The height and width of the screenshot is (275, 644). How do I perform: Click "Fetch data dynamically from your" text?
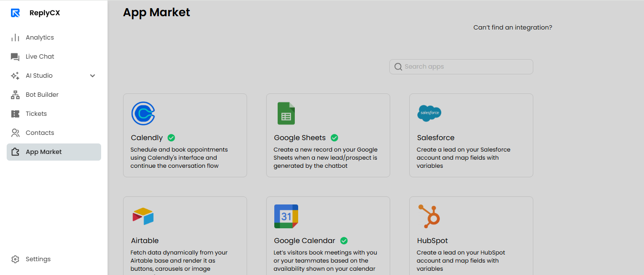(179, 253)
